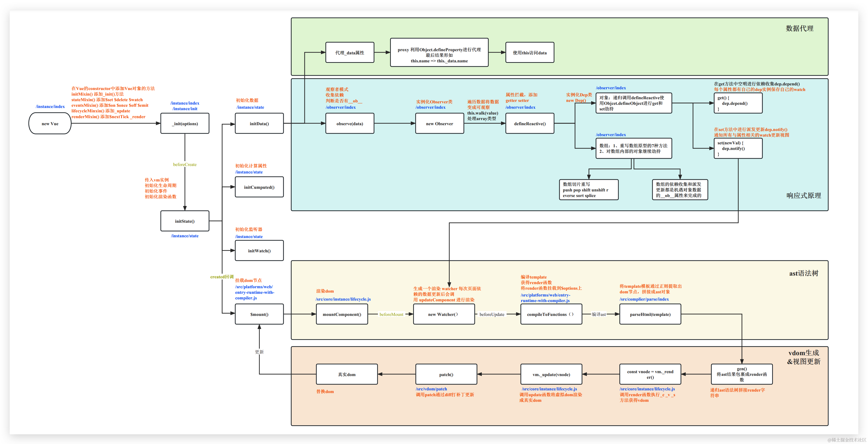This screenshot has height=444, width=868.
Task: Select the vm._update(vnode) box
Action: pyautogui.click(x=551, y=374)
